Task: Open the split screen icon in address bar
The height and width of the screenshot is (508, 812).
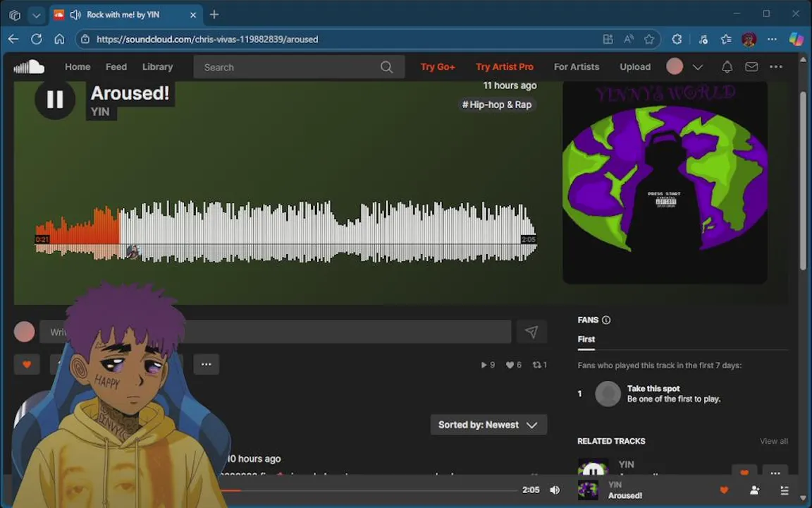Action: point(608,39)
